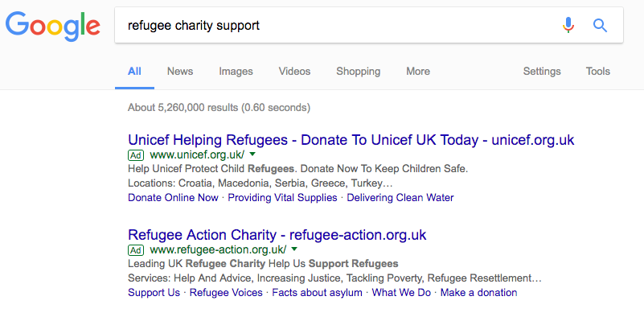Click the Ad badge beside unicef.org.uk
Viewport: 644px width, 317px height.
pyautogui.click(x=136, y=155)
